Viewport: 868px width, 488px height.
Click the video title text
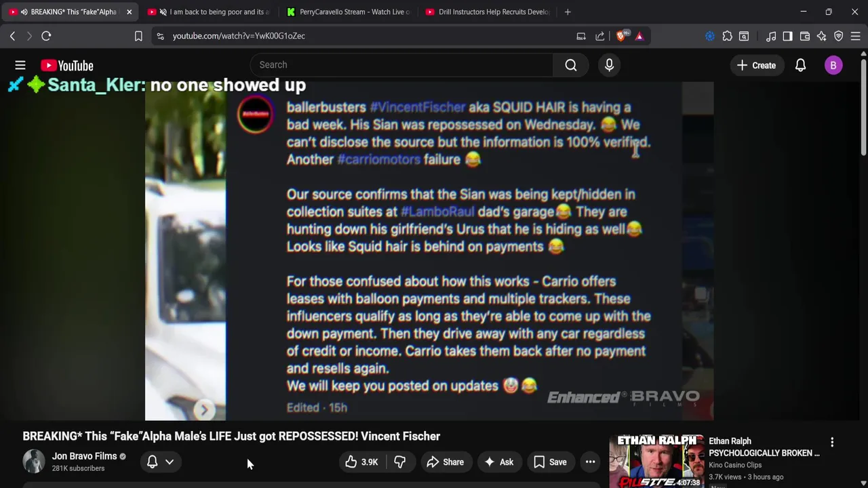point(231,436)
